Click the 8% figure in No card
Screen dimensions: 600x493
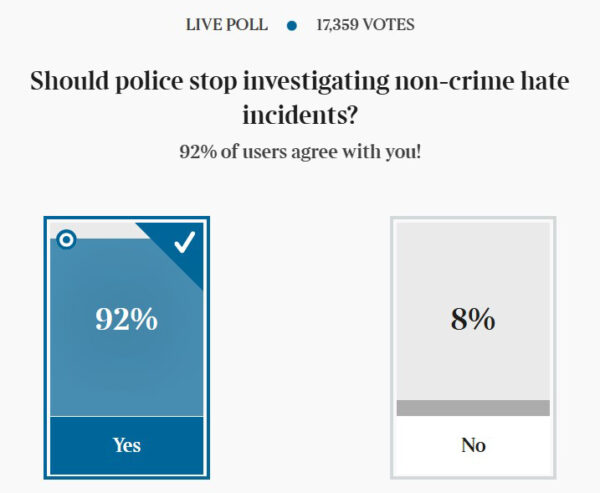click(473, 318)
